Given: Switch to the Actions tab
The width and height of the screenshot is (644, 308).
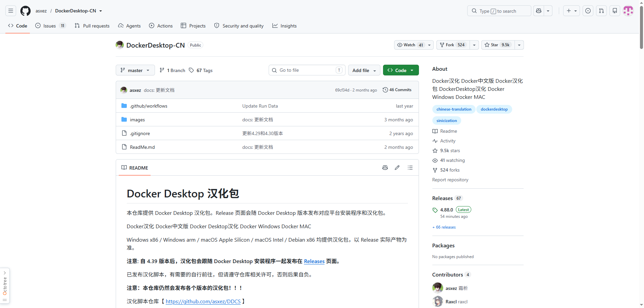Looking at the screenshot, I should pos(161,26).
